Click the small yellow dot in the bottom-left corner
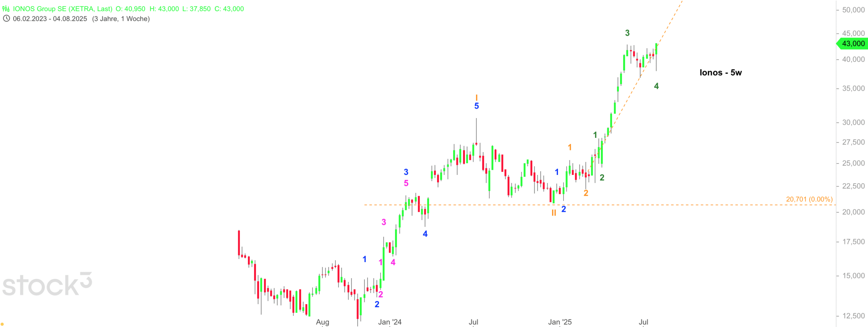The height and width of the screenshot is (327, 868). pos(2,324)
